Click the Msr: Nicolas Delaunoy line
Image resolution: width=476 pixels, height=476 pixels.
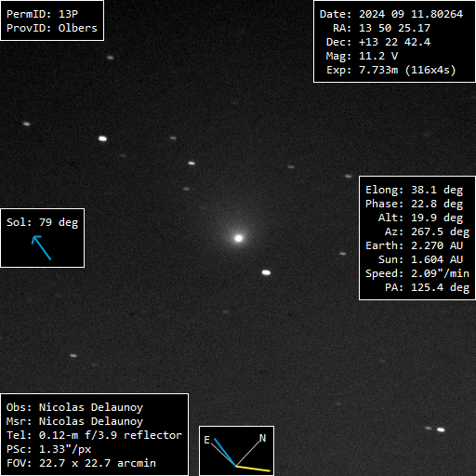[74, 421]
